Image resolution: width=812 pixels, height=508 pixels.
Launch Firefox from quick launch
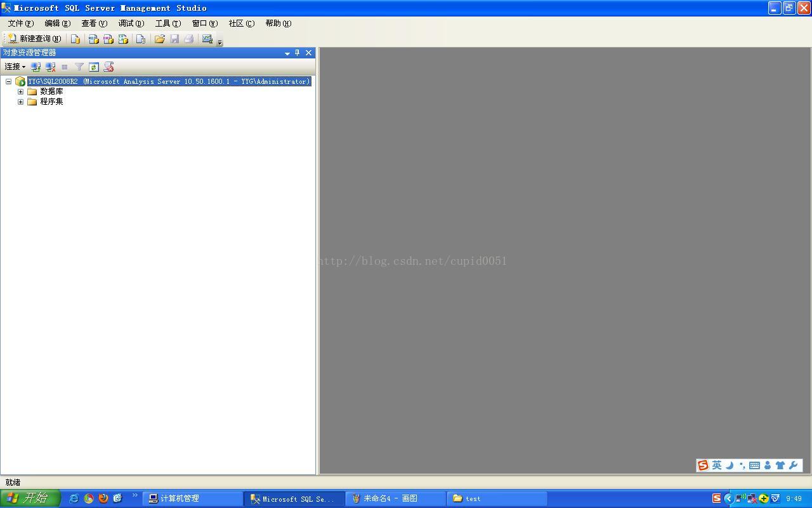point(103,498)
